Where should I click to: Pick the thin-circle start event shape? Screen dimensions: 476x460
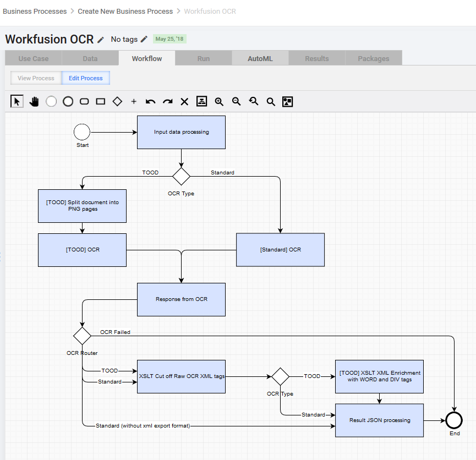51,101
